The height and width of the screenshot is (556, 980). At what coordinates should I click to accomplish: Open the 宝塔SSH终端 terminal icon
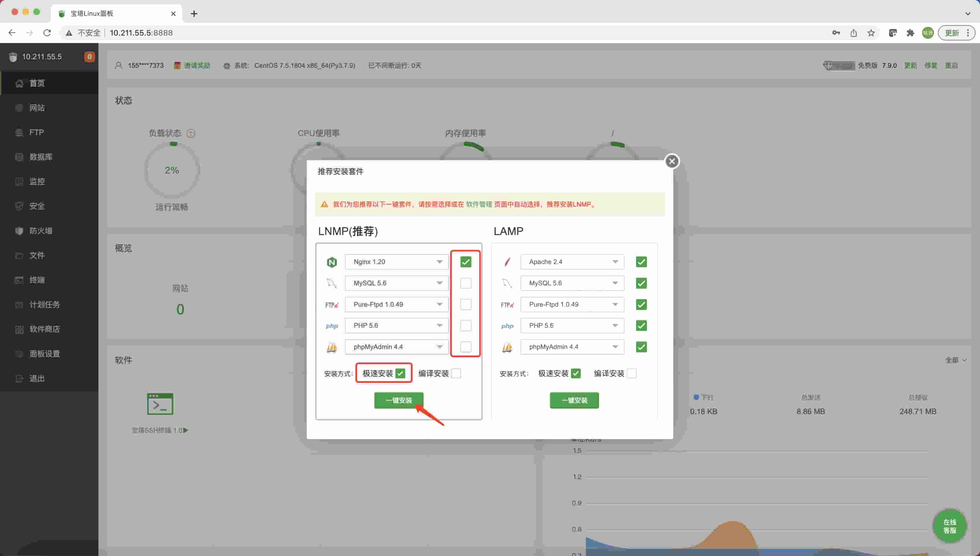coord(160,404)
